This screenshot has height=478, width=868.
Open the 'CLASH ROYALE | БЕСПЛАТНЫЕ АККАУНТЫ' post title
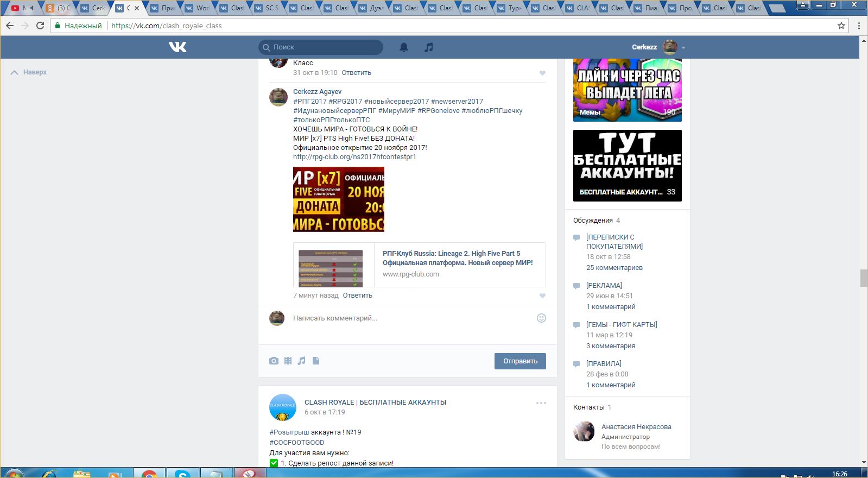pyautogui.click(x=375, y=402)
